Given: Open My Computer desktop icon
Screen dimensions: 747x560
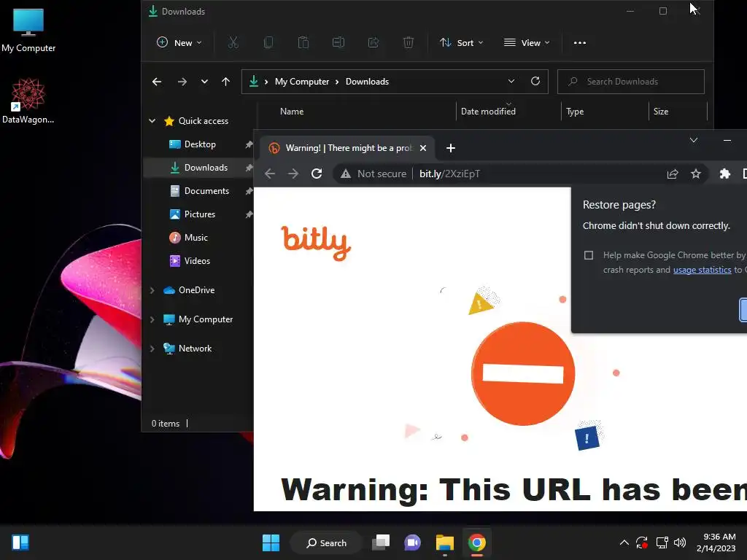Looking at the screenshot, I should [28, 30].
